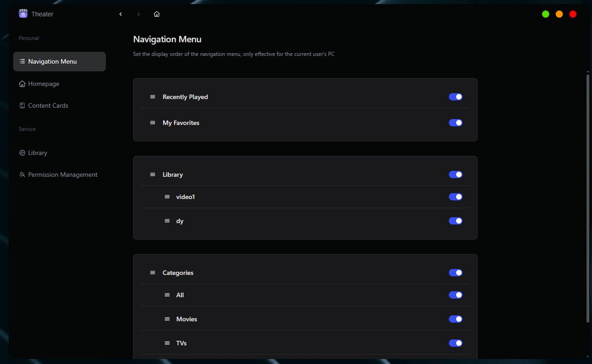
Task: Click drag handle icon for video1
Action: (x=167, y=197)
